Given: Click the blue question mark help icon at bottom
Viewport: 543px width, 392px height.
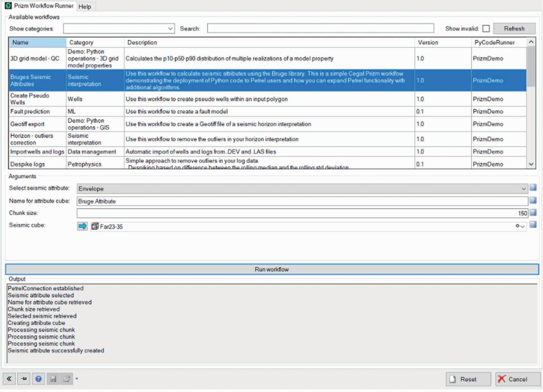Looking at the screenshot, I should click(x=39, y=379).
